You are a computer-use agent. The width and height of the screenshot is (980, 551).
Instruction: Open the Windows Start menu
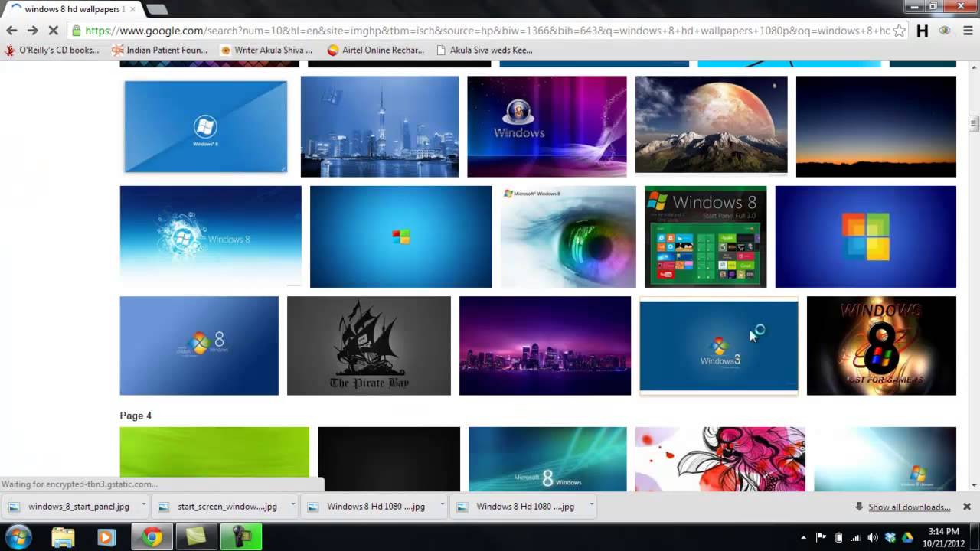click(x=18, y=536)
